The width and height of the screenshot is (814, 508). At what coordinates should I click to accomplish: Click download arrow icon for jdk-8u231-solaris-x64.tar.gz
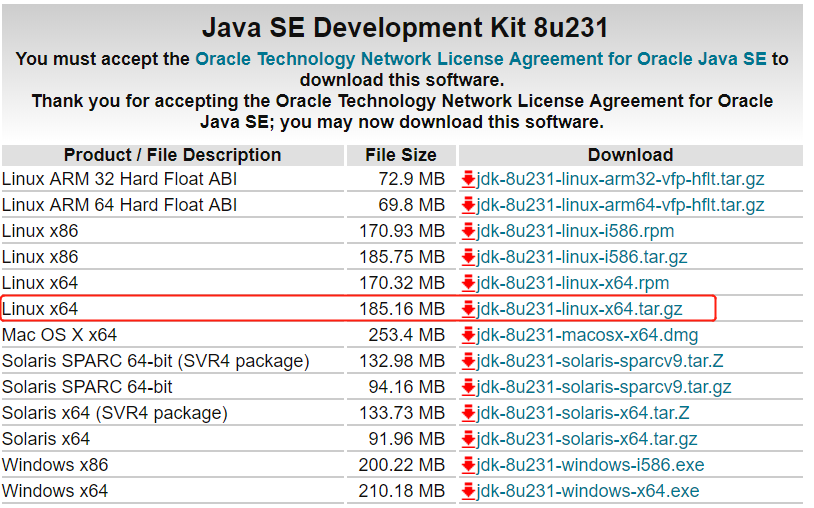[x=468, y=439]
